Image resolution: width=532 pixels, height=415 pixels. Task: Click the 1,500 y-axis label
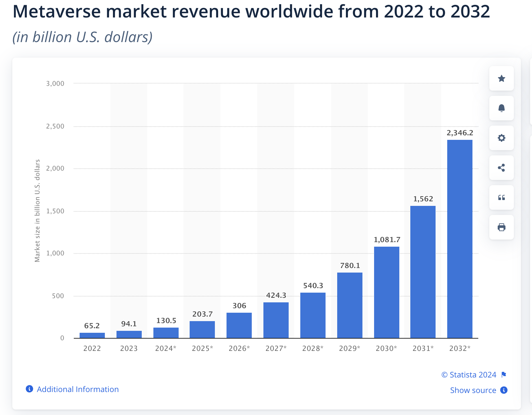click(x=55, y=211)
